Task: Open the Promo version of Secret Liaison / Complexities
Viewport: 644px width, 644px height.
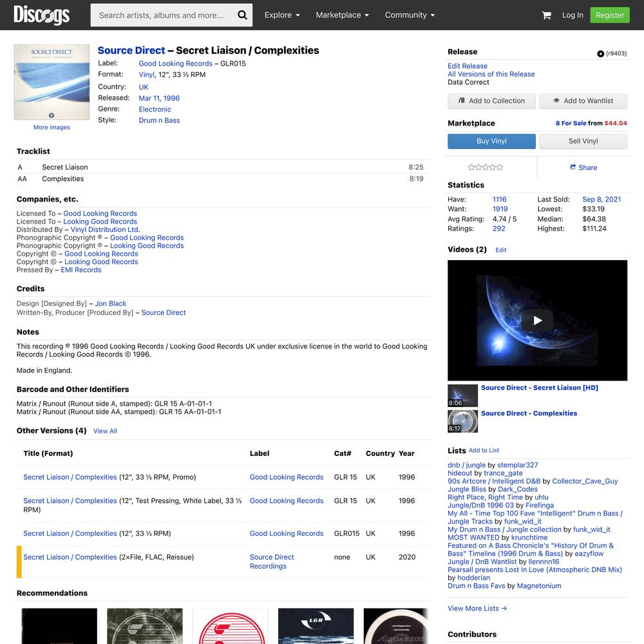Action: pos(70,477)
